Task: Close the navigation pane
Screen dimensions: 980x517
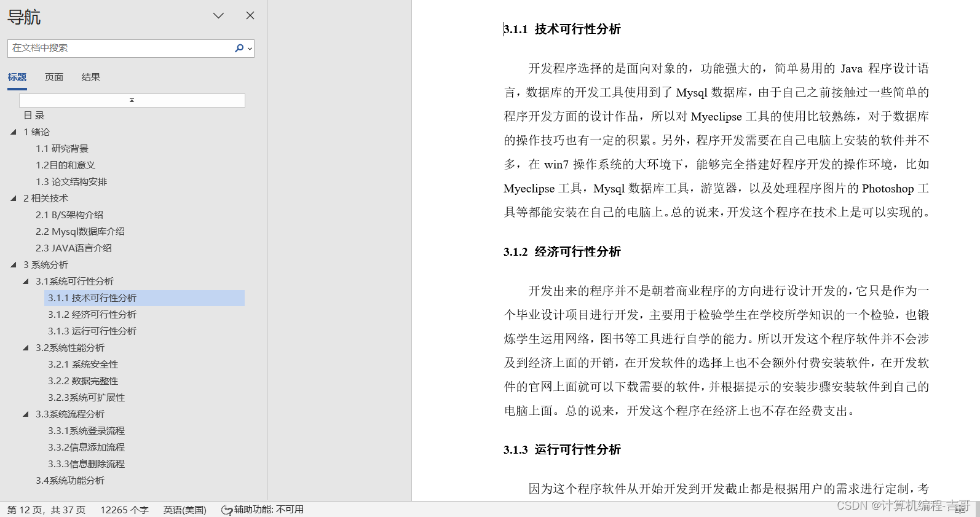Action: (x=250, y=15)
